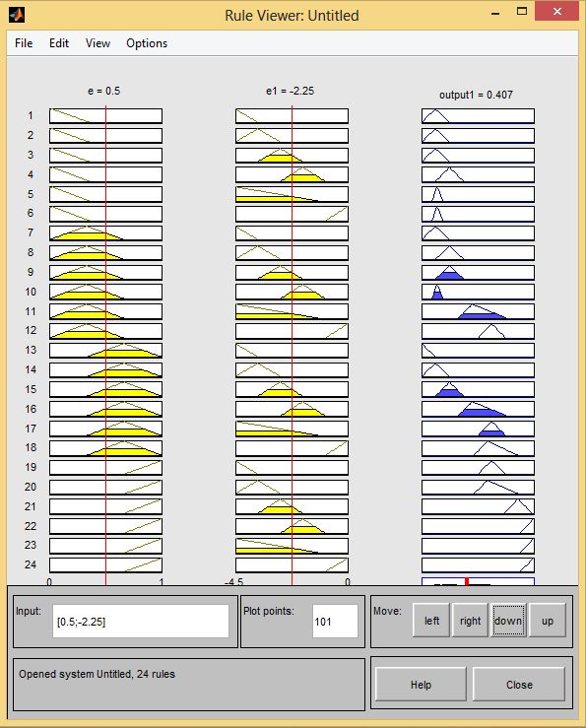
Task: Minimize the Rule Viewer window
Action: 495,13
